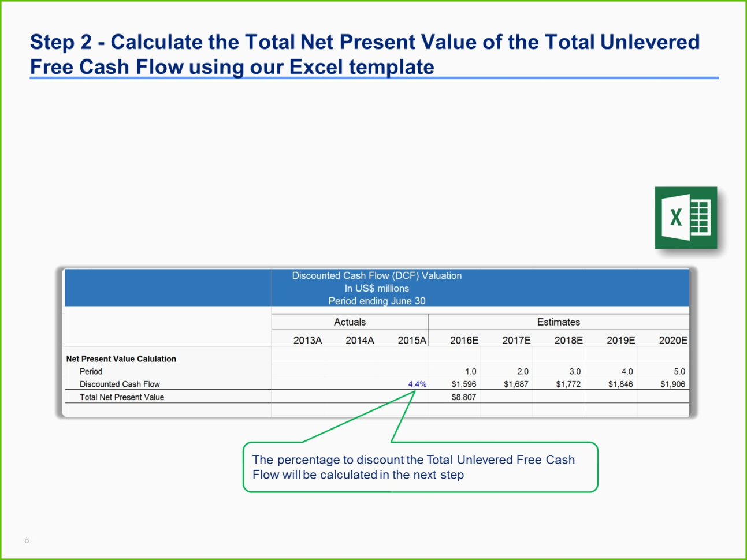This screenshot has width=747, height=560.
Task: Select the 2016E column header
Action: click(463, 340)
